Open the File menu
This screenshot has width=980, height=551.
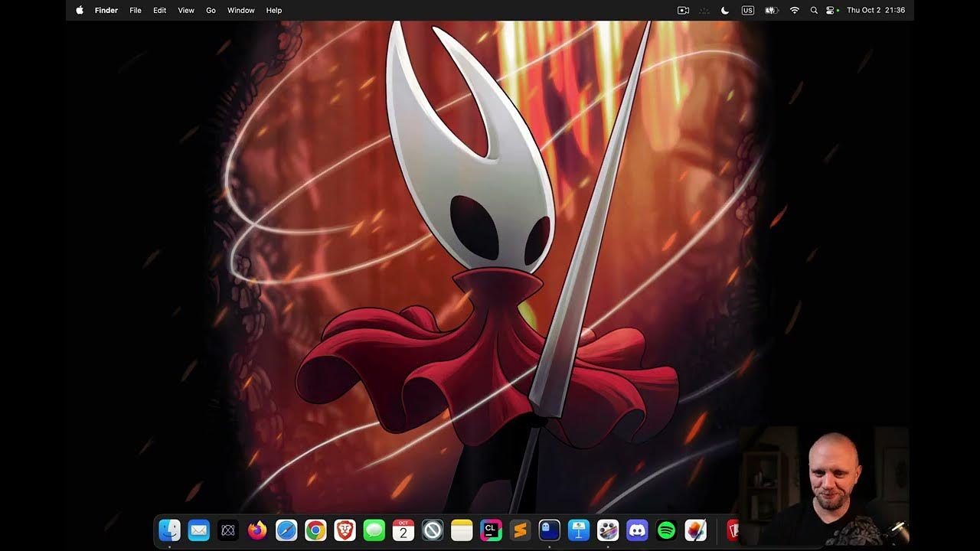pyautogui.click(x=136, y=10)
